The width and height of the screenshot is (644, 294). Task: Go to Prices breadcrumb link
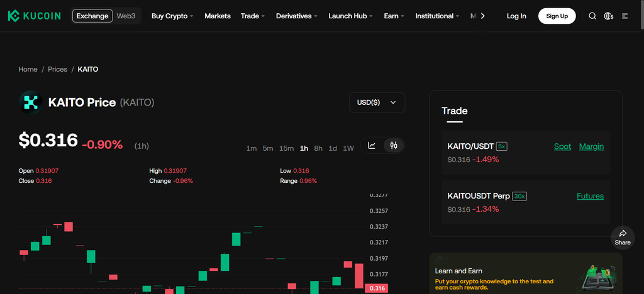coord(57,69)
